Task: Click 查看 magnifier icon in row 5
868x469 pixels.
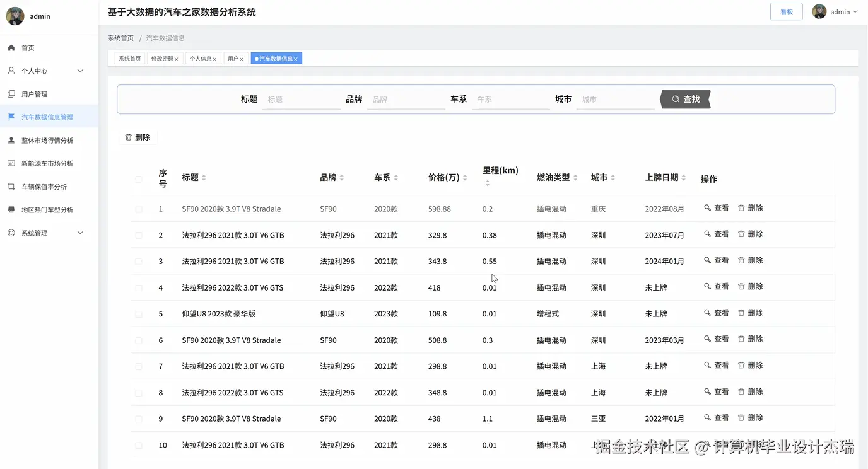Action: [708, 313]
